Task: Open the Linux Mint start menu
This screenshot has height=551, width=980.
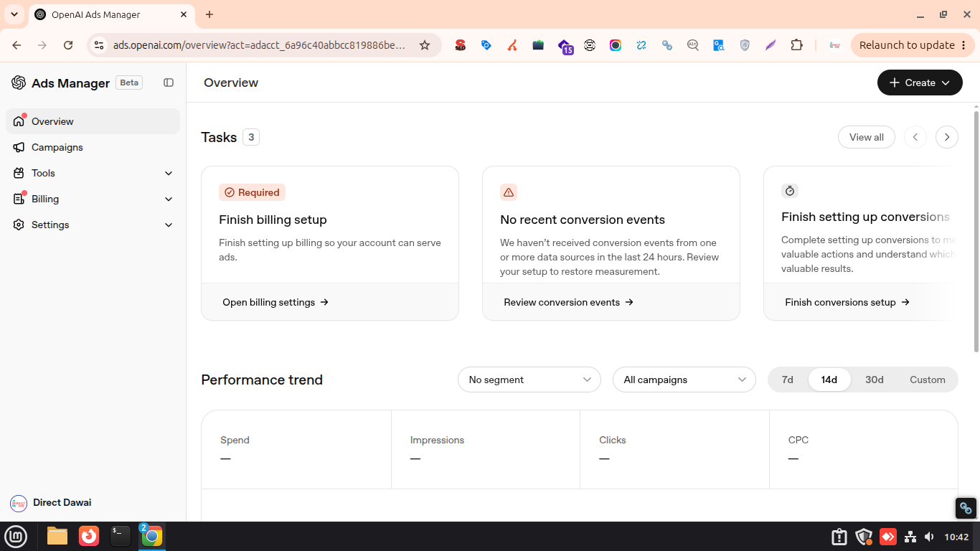Action: [16, 536]
